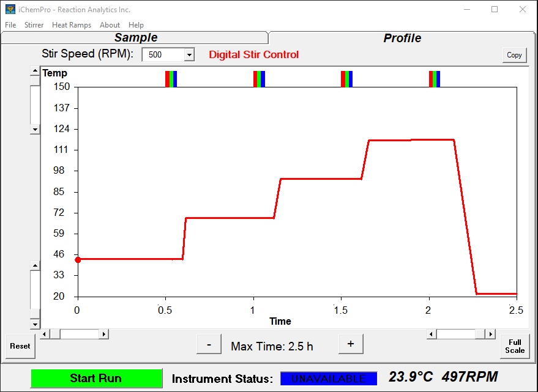Expand the Stir Speed dropdown arrow
The height and width of the screenshot is (392, 538).
(x=189, y=55)
